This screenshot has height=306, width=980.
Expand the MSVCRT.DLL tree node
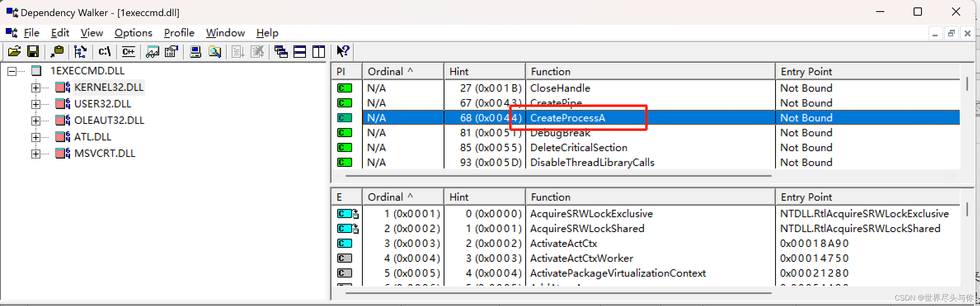click(x=36, y=154)
